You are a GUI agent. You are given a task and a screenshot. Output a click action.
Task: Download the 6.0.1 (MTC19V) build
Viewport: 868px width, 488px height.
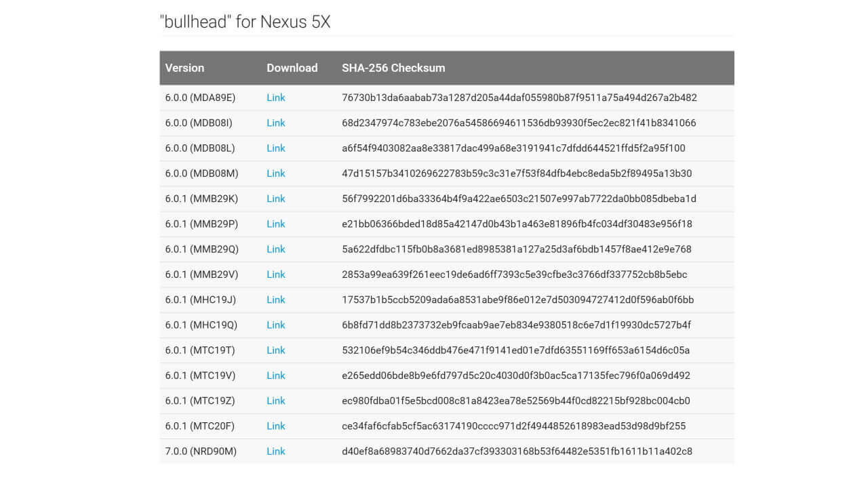click(275, 375)
